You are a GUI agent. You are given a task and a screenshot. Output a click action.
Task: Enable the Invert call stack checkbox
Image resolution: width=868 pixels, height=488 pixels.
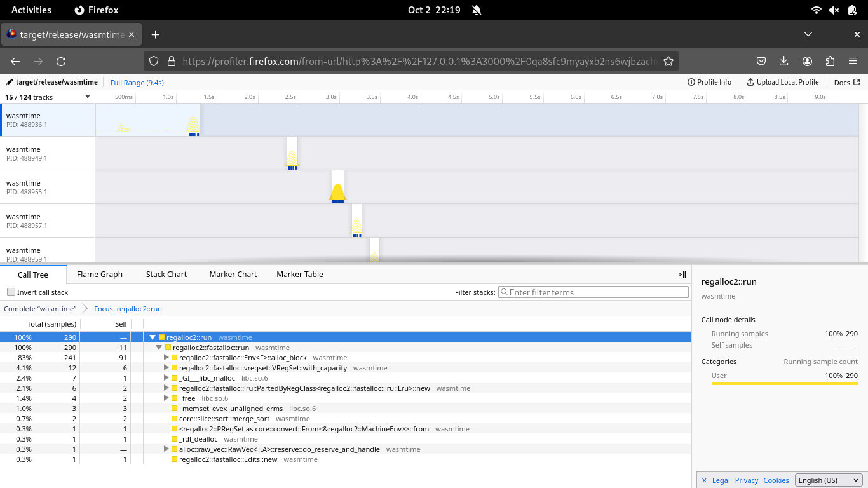(11, 292)
